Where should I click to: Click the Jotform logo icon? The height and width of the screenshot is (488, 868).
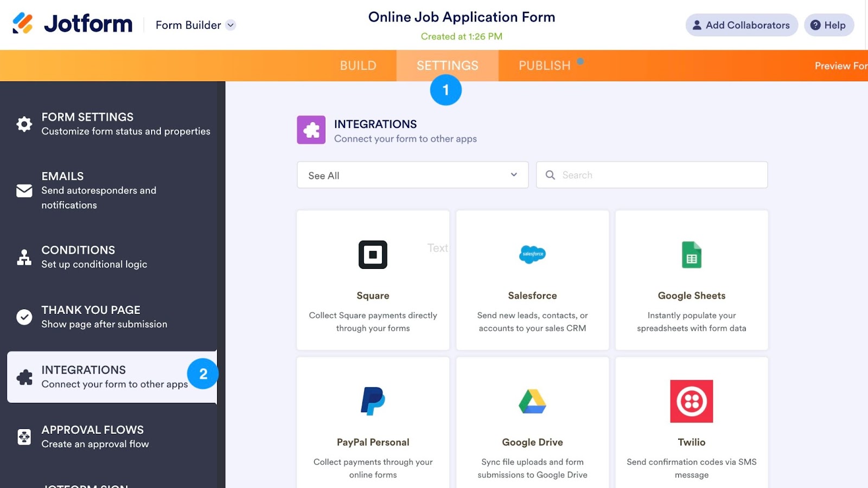coord(23,23)
